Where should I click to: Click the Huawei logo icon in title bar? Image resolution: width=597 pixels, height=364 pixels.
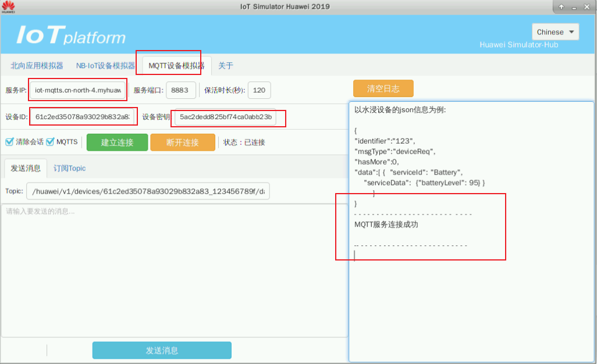coord(8,7)
